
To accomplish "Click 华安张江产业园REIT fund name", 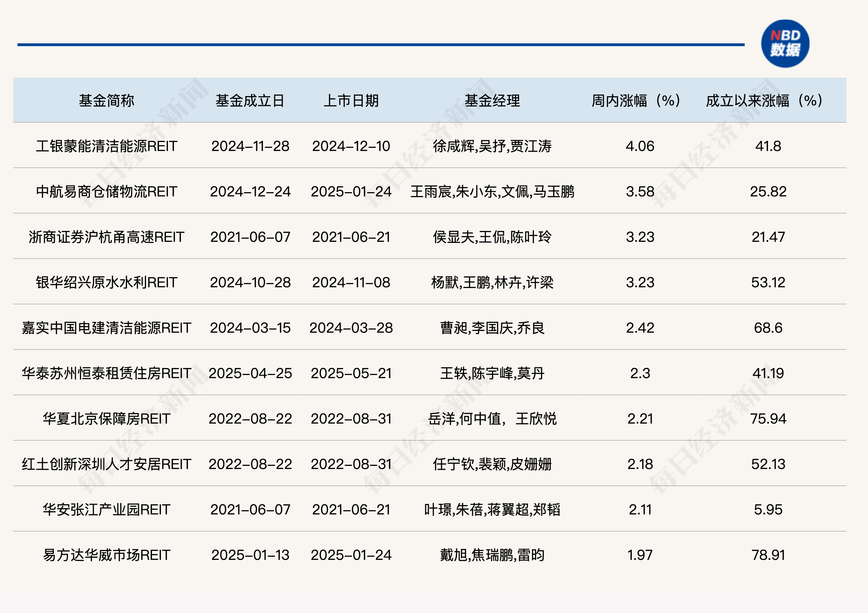I will 106,510.
